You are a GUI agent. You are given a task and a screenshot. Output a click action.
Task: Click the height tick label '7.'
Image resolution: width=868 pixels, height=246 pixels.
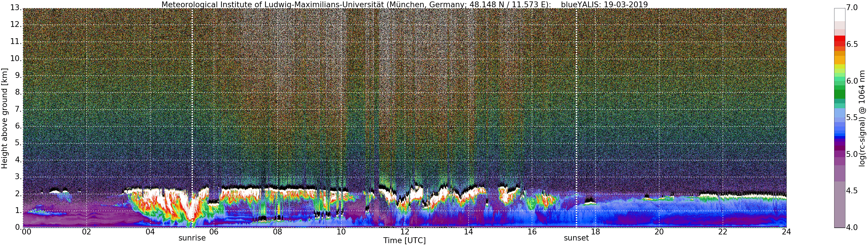tap(18, 109)
